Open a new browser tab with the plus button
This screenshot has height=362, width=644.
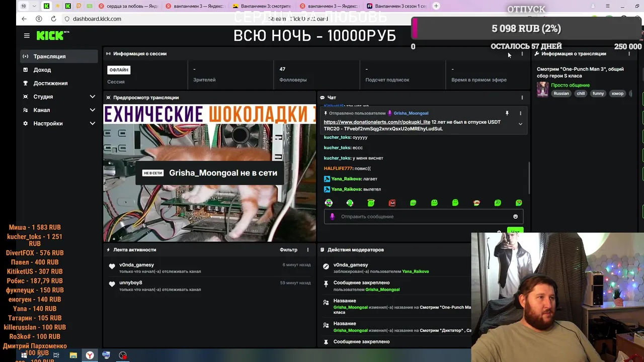point(436,6)
